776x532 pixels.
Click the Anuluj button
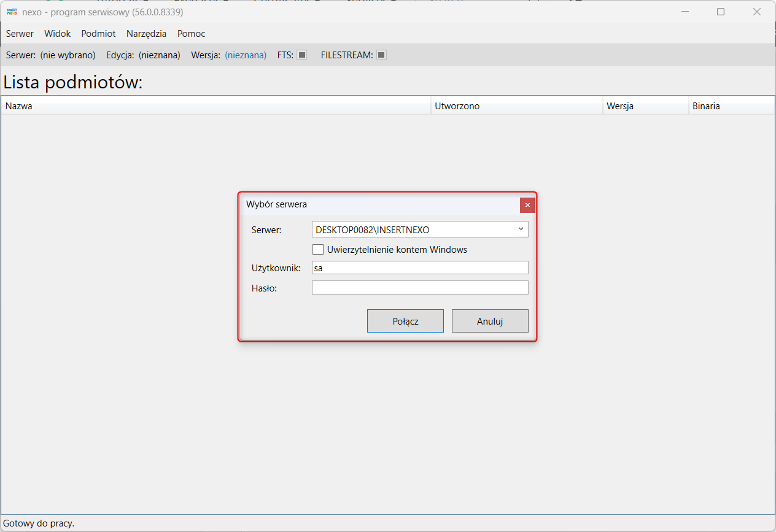pos(490,321)
